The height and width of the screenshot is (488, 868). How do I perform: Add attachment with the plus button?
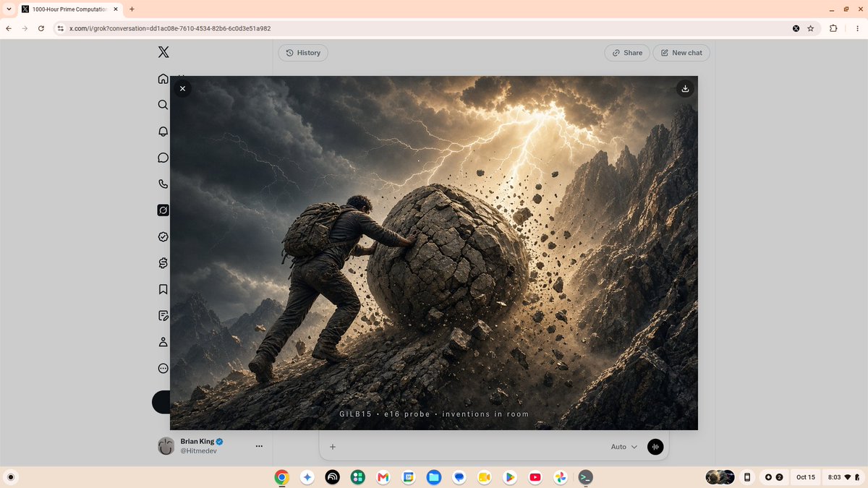(x=333, y=447)
